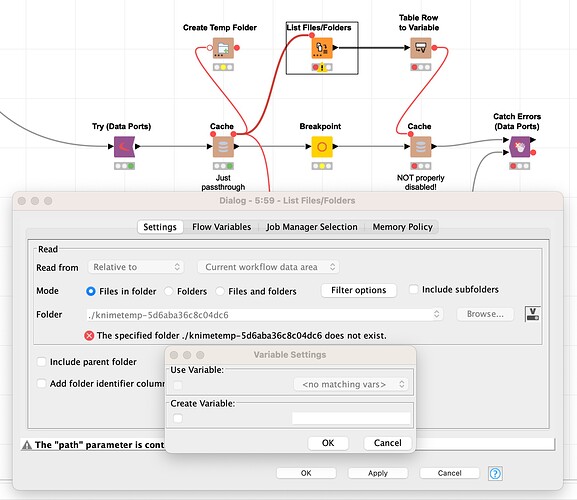
Task: Click status light under Just passthrough Cache
Action: point(223,166)
